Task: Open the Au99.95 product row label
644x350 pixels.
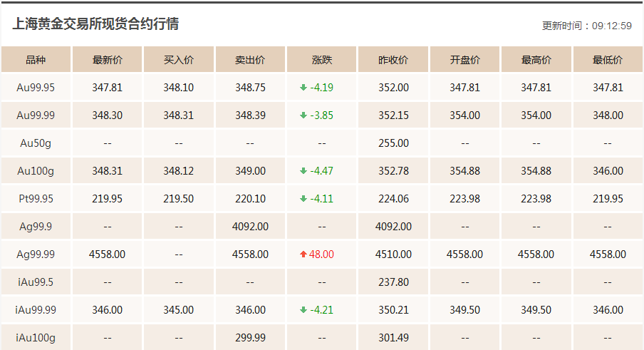Action: (x=36, y=88)
